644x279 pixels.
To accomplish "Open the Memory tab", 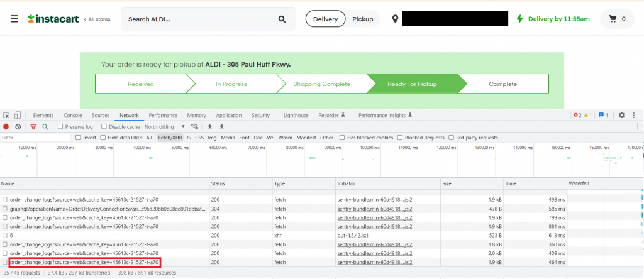I will click(x=196, y=115).
